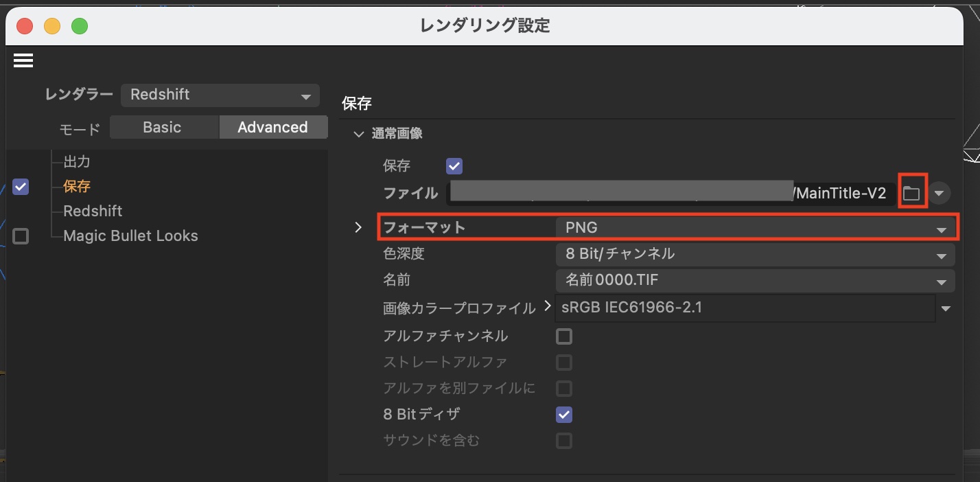Collapse the 通常画像 section
Viewport: 980px width, 482px height.
358,134
